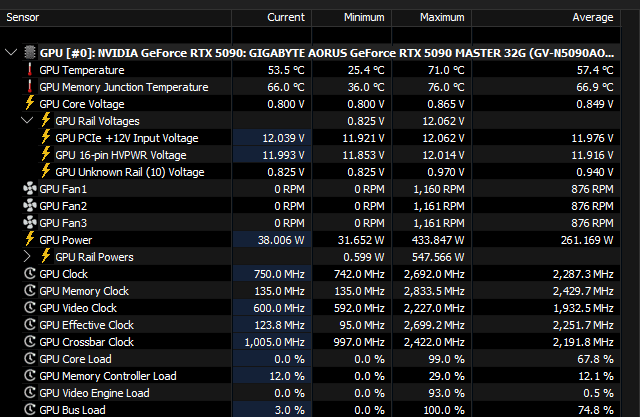640x417 pixels.
Task: Click the 2,833.5 MHz maximum Memory Clock value
Action: click(x=434, y=291)
